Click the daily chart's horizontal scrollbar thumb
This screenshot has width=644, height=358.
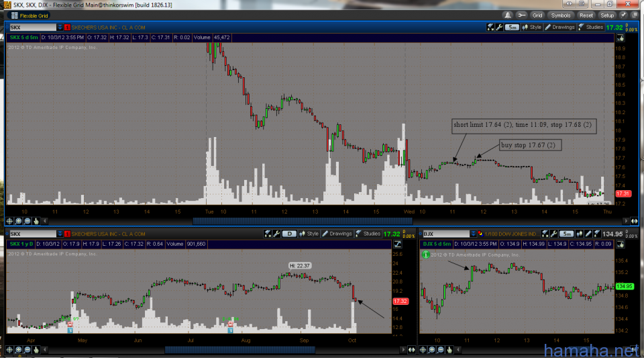[240, 350]
